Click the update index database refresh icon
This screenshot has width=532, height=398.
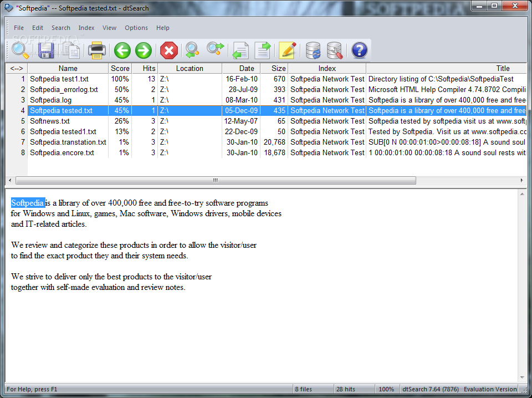pos(313,50)
